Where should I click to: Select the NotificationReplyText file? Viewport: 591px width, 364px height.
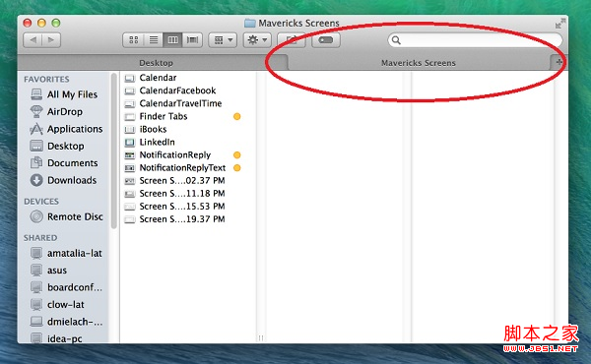[182, 168]
